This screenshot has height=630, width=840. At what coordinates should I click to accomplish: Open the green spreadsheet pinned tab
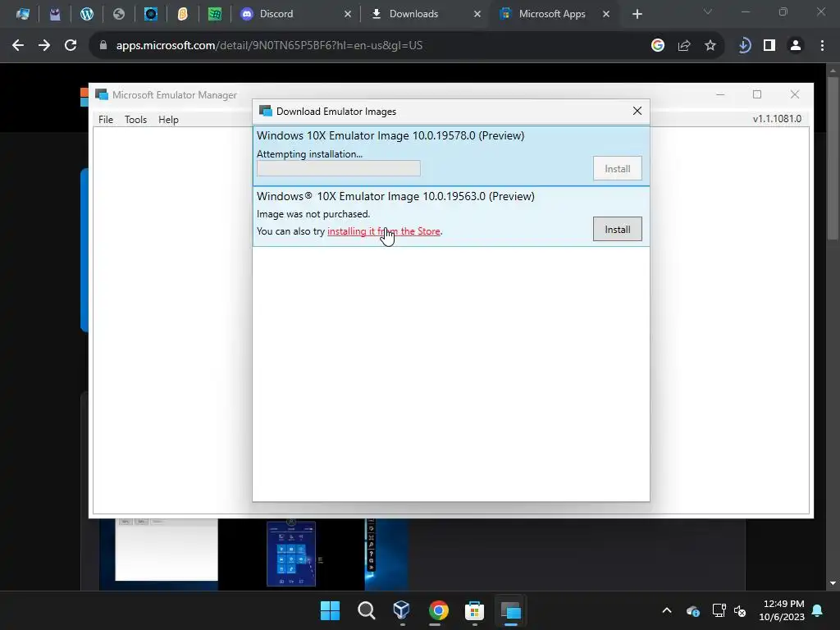pyautogui.click(x=215, y=14)
